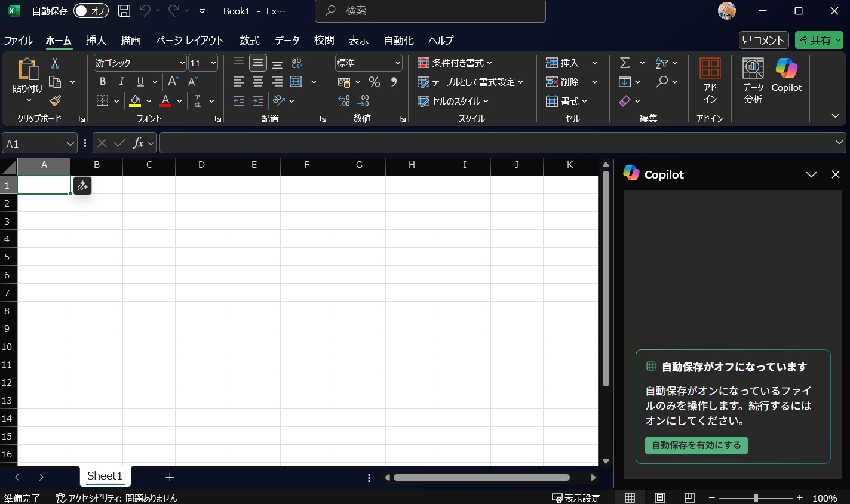Expand the Name Box dropdown for A1

pos(70,143)
